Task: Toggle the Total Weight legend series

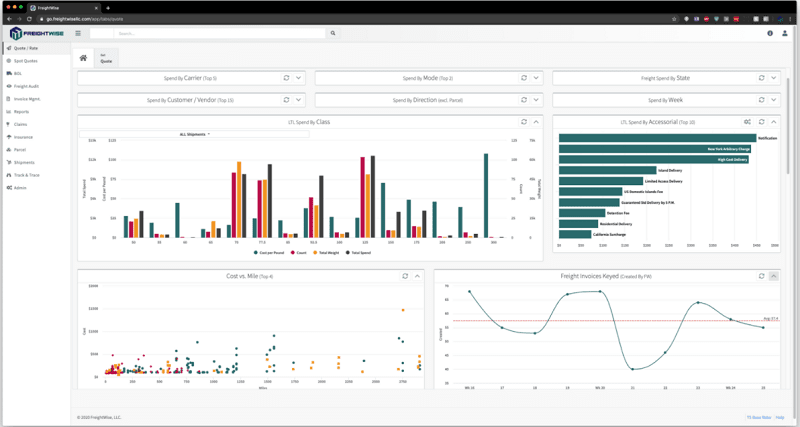Action: 329,253
